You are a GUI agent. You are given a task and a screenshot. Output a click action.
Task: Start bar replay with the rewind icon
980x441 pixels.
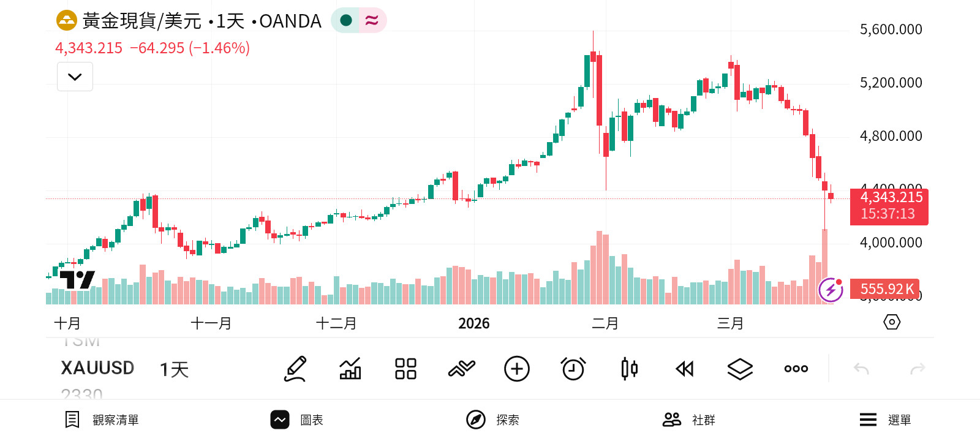pos(684,369)
